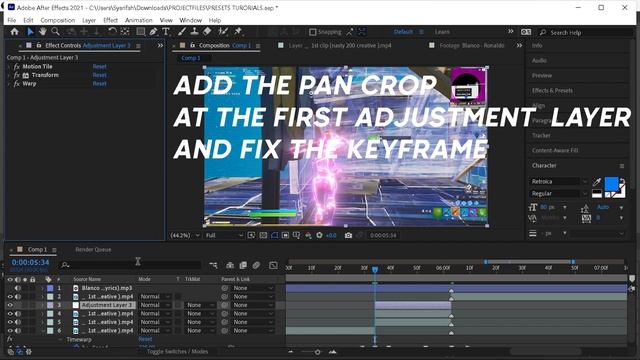The height and width of the screenshot is (360, 640).
Task: Click the blue fill color swatch
Action: click(x=611, y=184)
